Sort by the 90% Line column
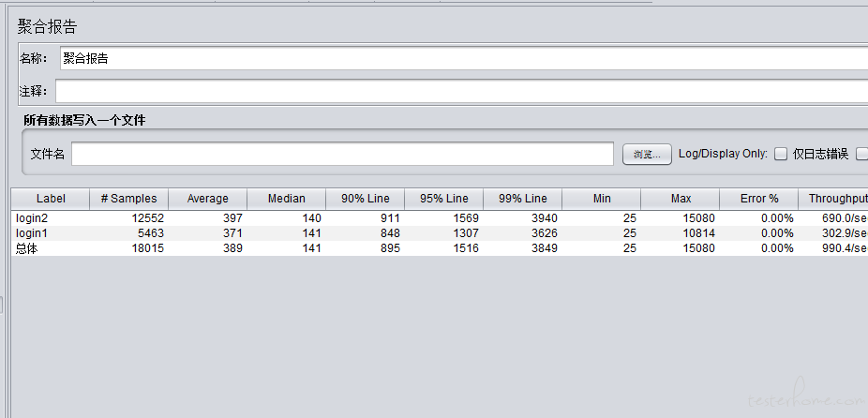868x418 pixels. pyautogui.click(x=366, y=199)
